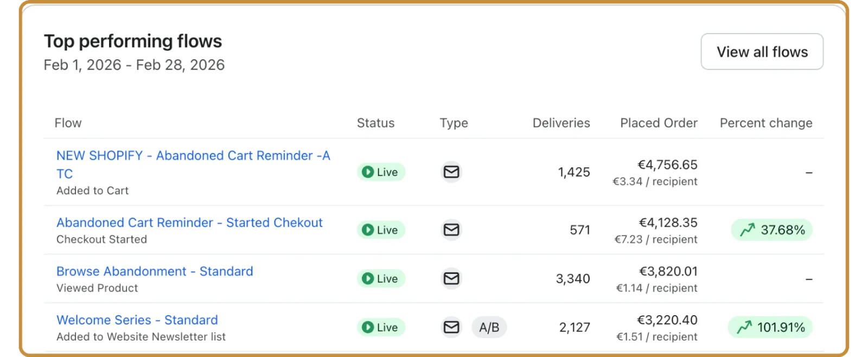Image resolution: width=868 pixels, height=357 pixels.
Task: Click email icon for NEW SHOPIFY Abandoned Cart flow
Action: [451, 172]
